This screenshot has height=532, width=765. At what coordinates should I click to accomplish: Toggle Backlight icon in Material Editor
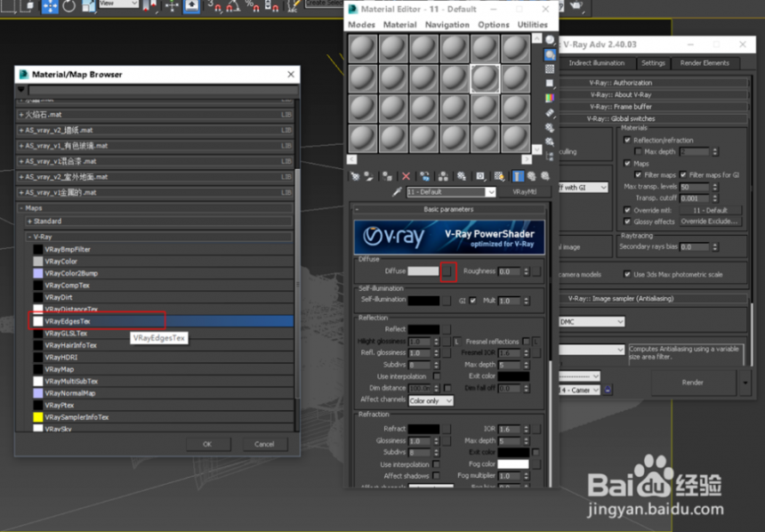[550, 54]
